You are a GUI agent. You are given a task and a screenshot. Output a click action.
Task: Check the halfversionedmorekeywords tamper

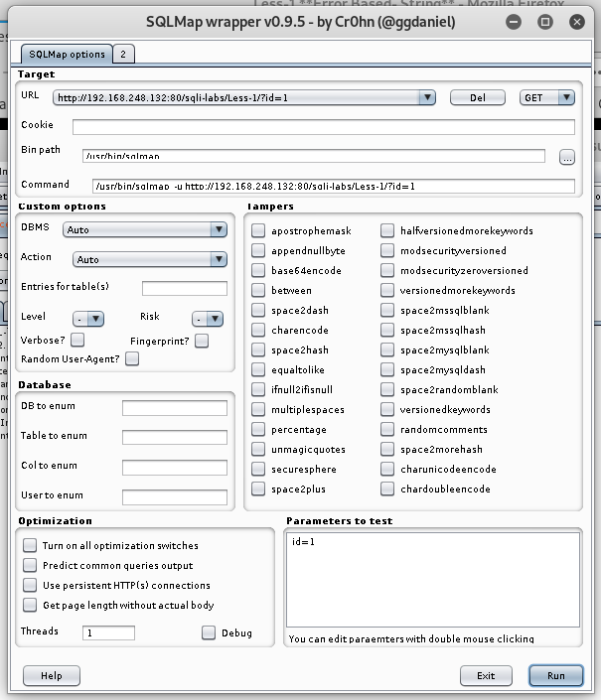(x=387, y=230)
